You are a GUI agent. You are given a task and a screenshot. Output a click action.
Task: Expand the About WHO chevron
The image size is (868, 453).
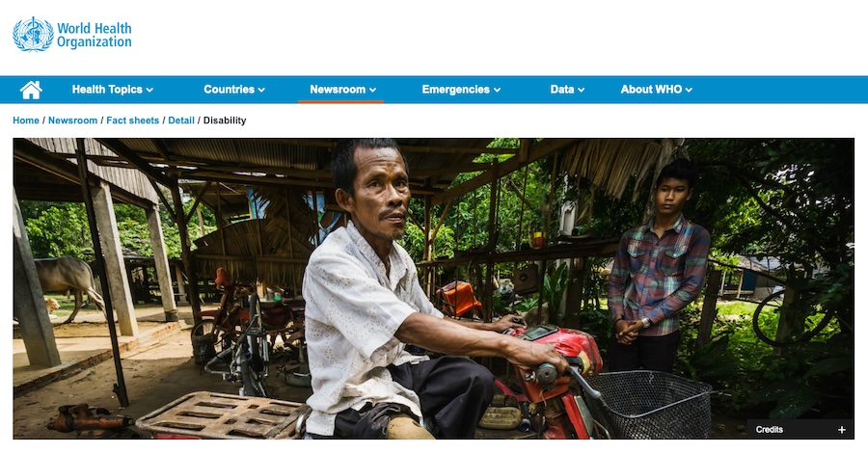(689, 91)
